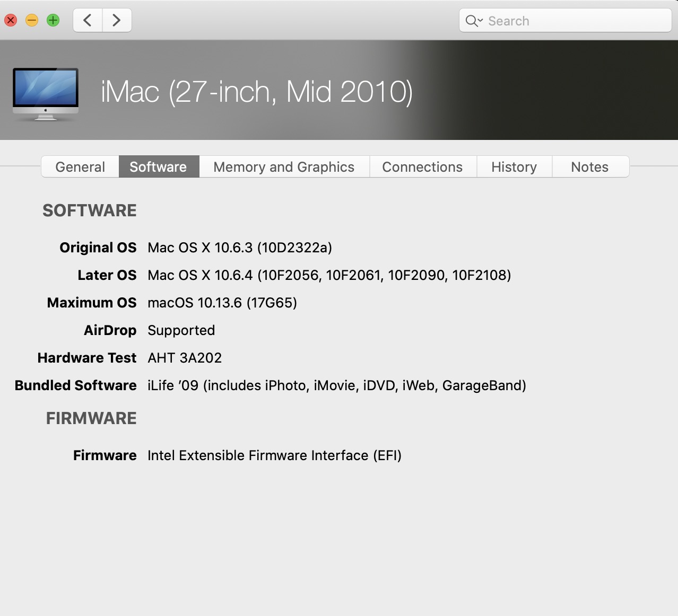Open the Connections tab
This screenshot has width=678, height=616.
click(x=422, y=167)
